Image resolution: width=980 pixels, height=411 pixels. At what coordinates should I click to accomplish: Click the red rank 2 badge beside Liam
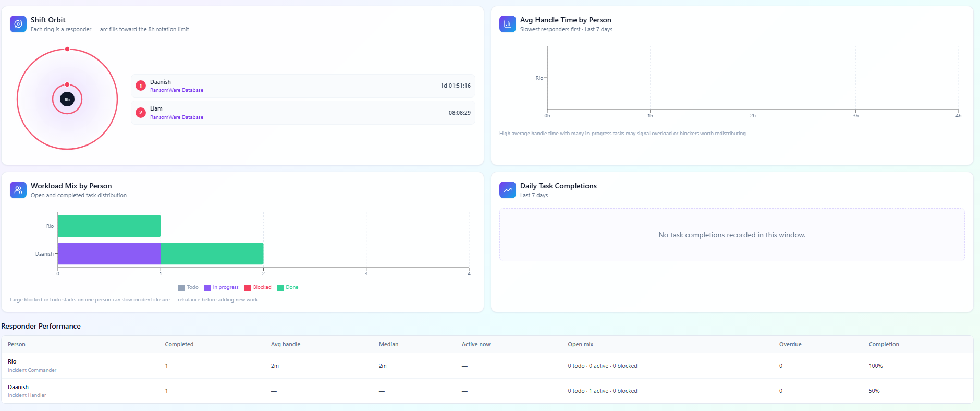click(x=141, y=113)
